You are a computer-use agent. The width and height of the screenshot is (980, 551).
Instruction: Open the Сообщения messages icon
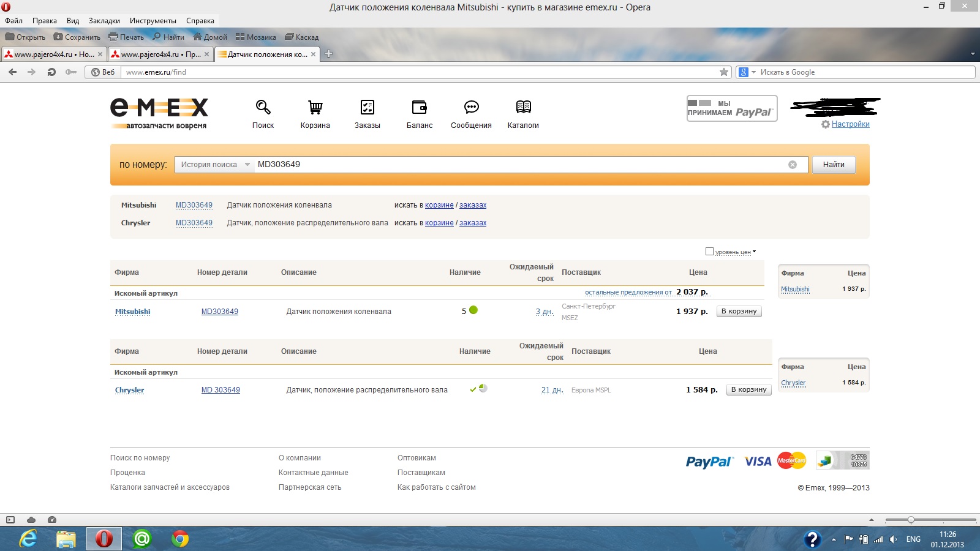[x=471, y=108]
